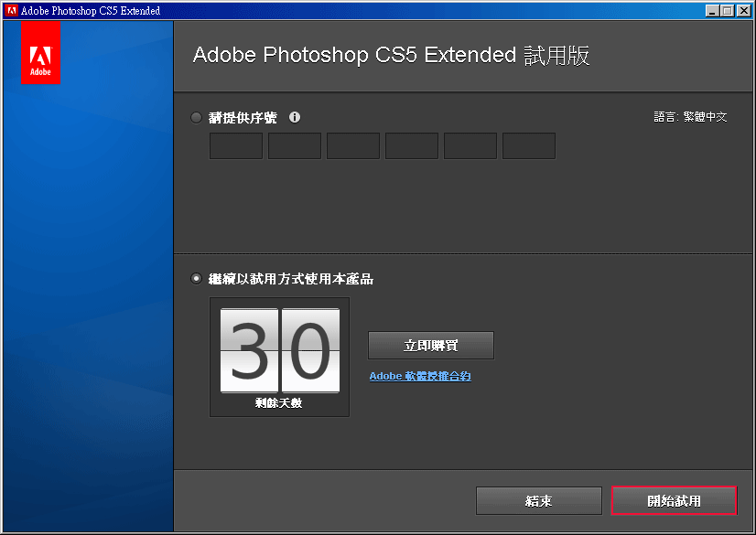Select the 請提供序號 radio button

pos(196,117)
